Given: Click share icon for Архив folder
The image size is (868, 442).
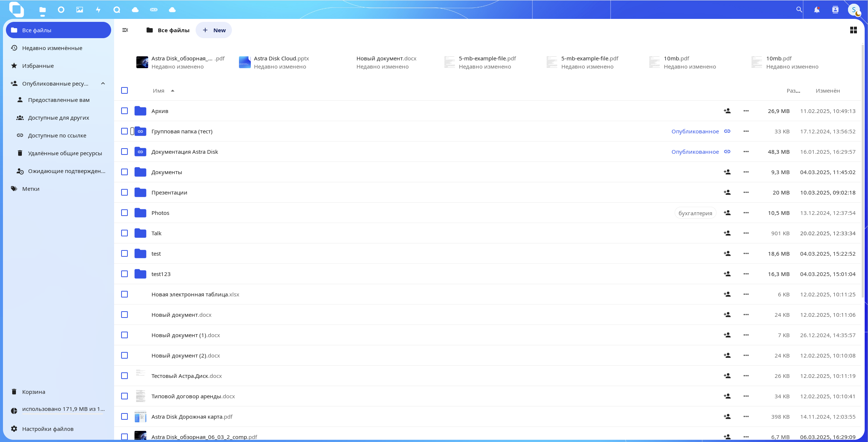Looking at the screenshot, I should [x=727, y=111].
